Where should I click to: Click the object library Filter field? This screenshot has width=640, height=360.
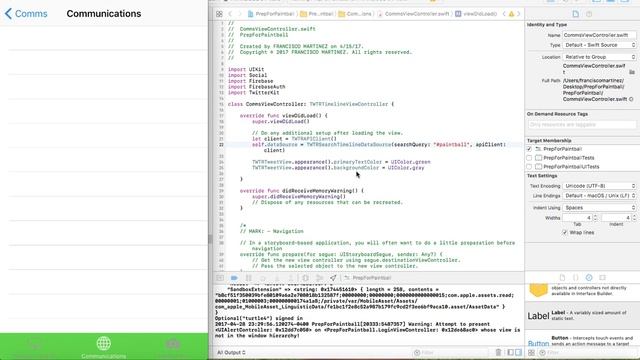point(588,353)
